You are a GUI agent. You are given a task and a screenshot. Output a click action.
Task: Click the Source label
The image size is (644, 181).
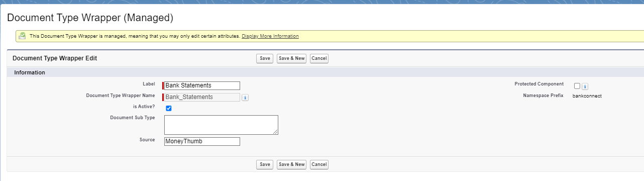point(147,140)
